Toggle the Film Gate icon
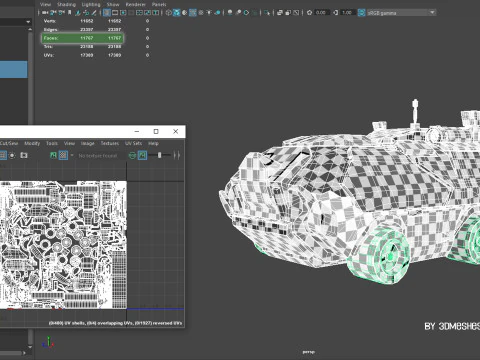480x360 pixels. pos(115,13)
